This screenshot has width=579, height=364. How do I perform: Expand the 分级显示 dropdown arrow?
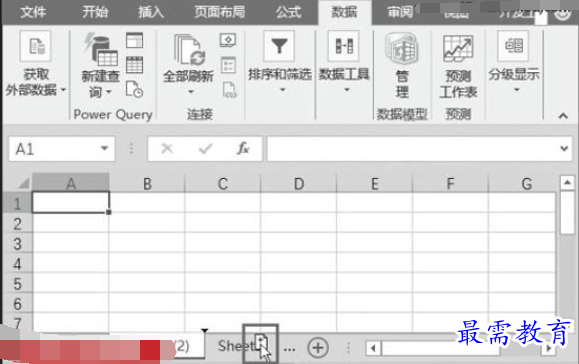click(517, 90)
